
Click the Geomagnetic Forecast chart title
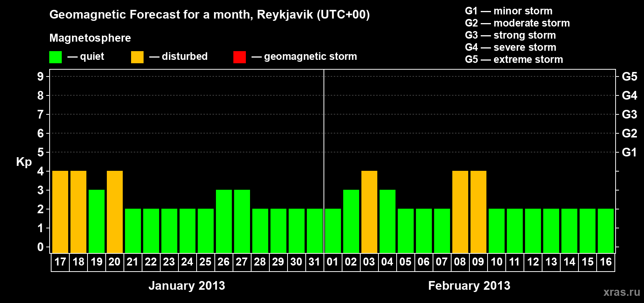(209, 15)
